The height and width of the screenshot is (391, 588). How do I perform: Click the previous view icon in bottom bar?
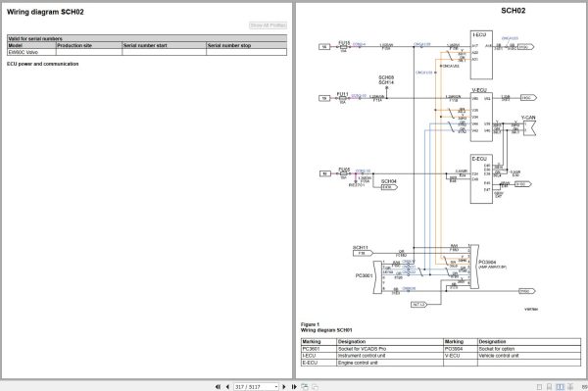305,386
